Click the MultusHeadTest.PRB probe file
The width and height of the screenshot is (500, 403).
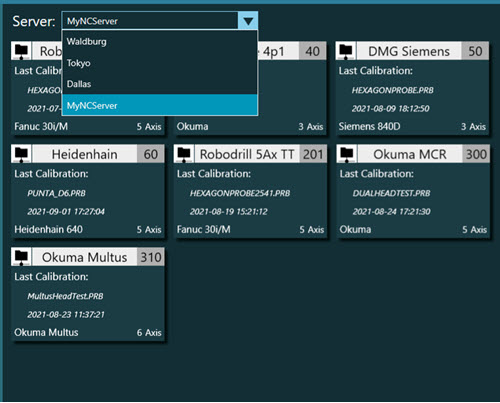[65, 296]
